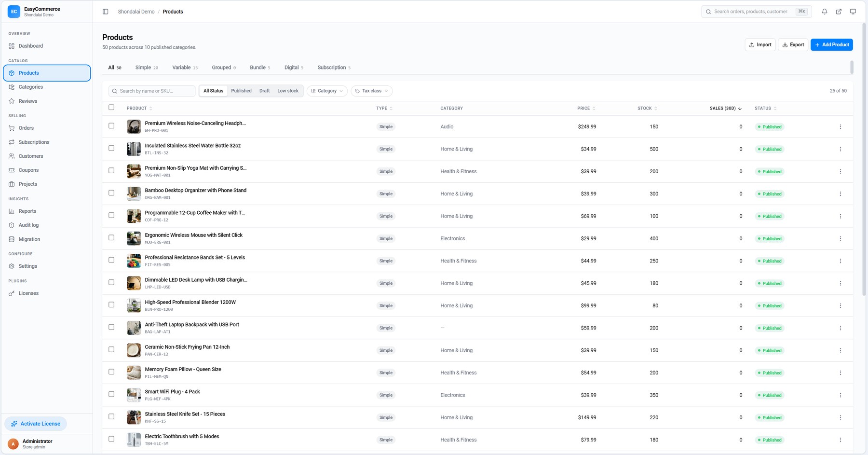868x455 pixels.
Task: Click the Orders cart icon in sidebar
Action: click(12, 128)
